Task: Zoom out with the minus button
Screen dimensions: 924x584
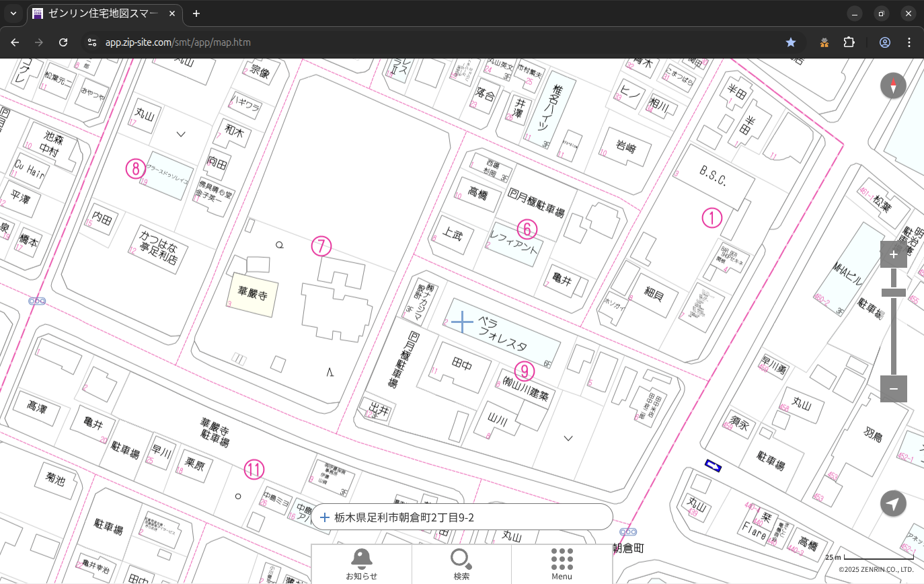Action: point(893,389)
